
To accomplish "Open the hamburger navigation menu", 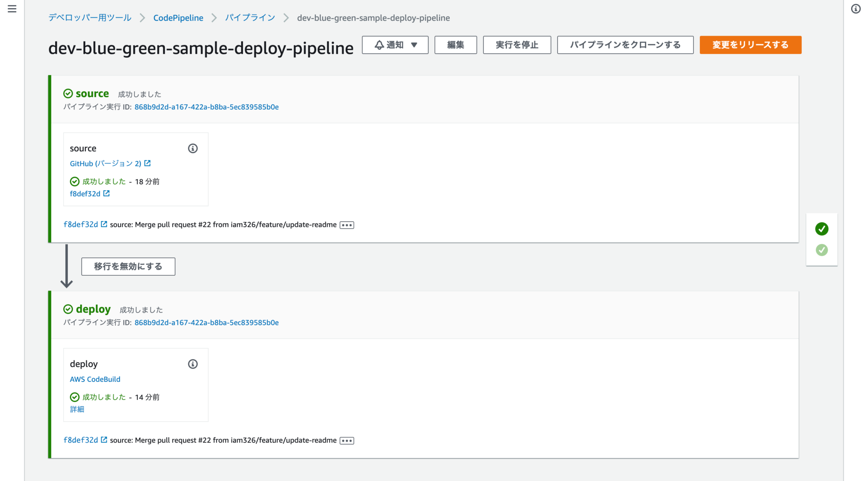I will pyautogui.click(x=12, y=9).
